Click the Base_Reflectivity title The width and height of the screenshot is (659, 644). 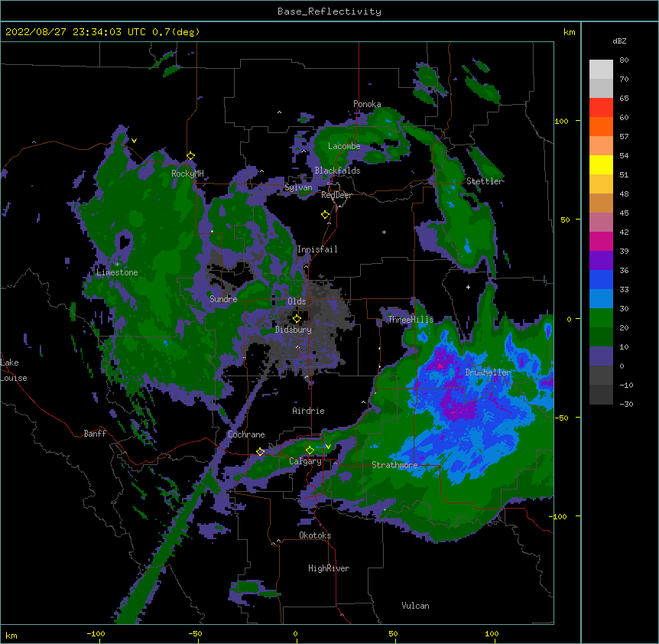pos(329,11)
